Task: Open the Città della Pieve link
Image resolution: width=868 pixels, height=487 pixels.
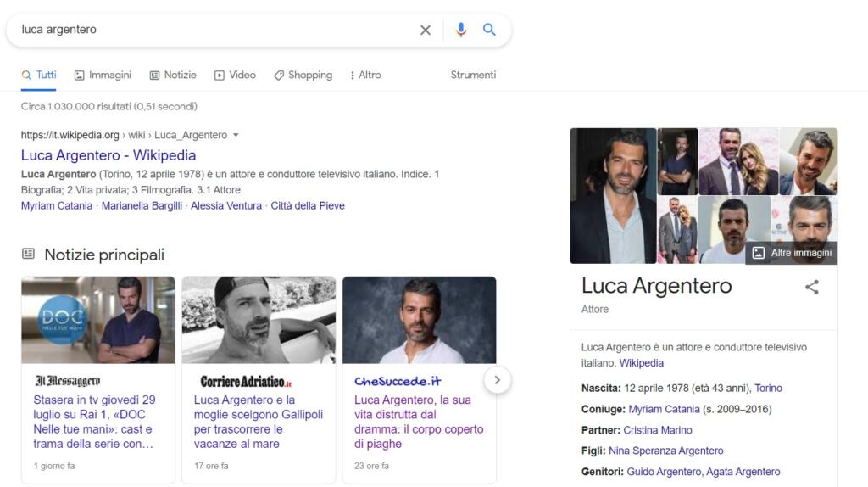Action: (x=308, y=205)
